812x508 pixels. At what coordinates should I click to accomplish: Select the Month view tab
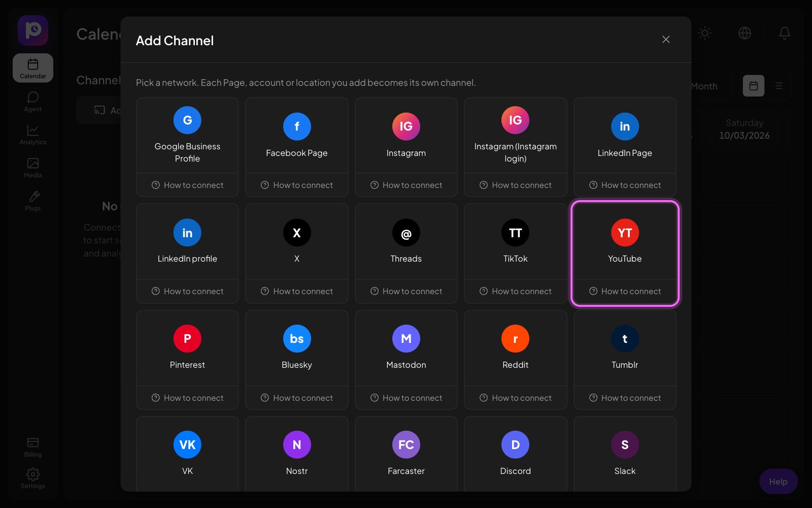pos(704,86)
